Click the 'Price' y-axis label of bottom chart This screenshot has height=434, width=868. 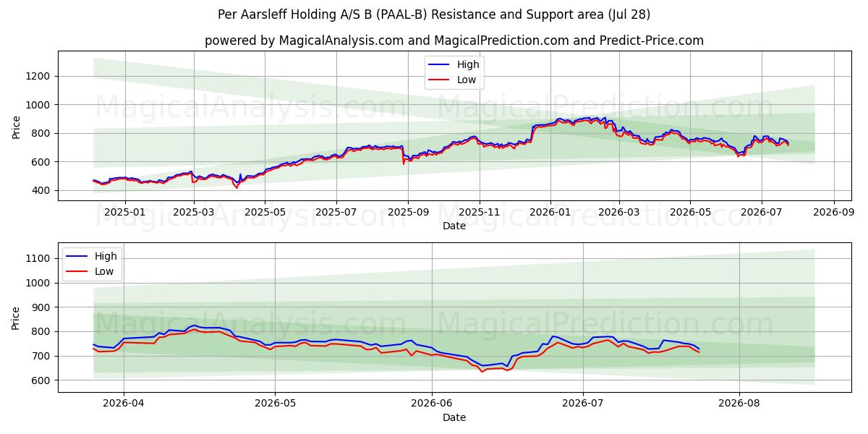pos(16,318)
